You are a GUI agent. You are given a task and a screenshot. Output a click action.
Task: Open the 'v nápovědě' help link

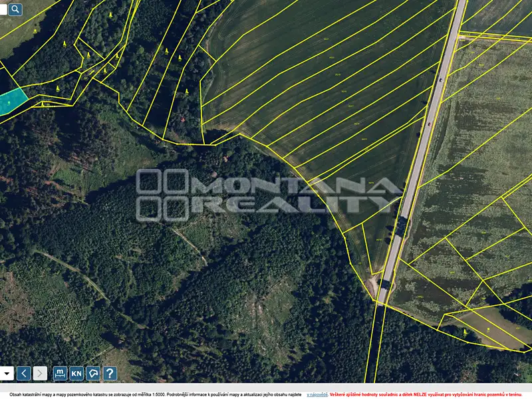(x=317, y=394)
